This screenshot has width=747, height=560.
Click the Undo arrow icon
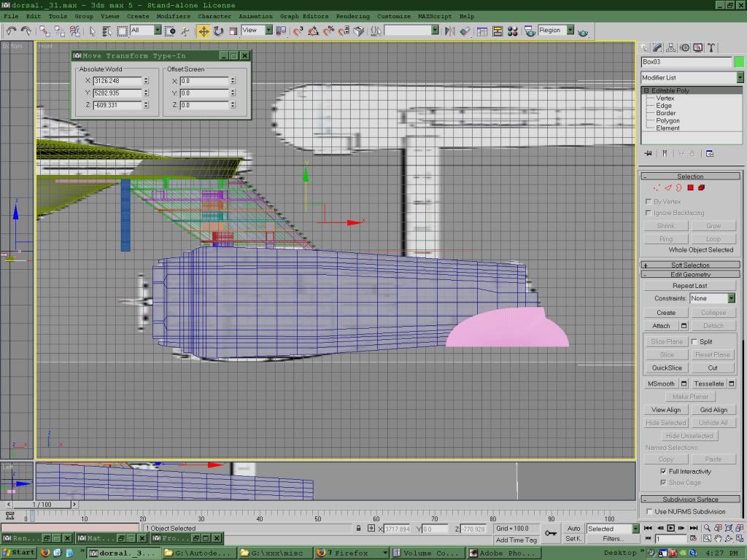11,31
